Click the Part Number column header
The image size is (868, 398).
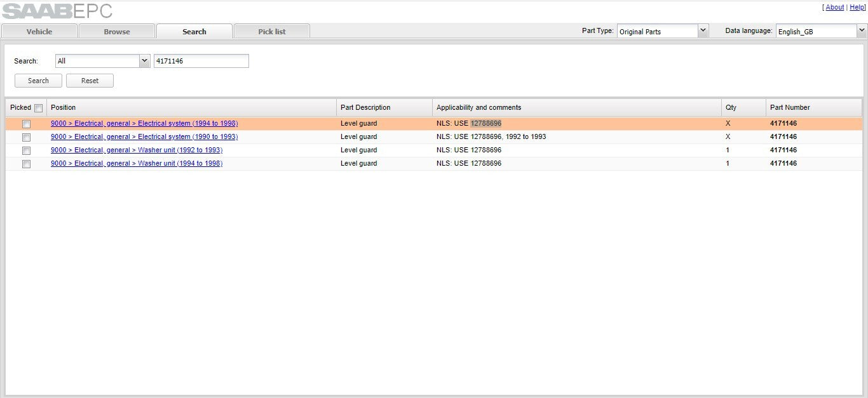tap(814, 107)
